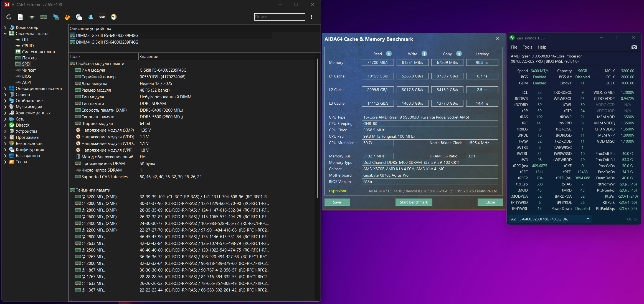
Task: Open the Preferences gear-checklist icon
Action: tap(79, 17)
